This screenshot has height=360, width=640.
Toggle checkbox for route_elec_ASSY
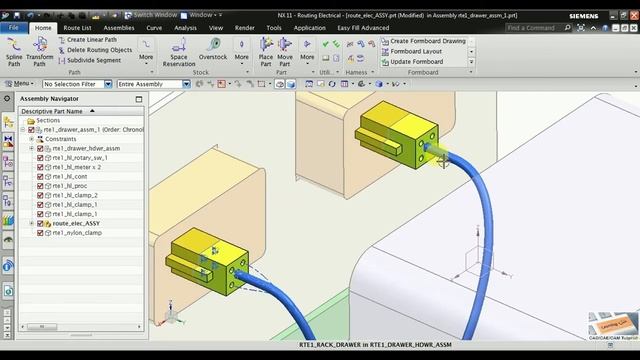tap(40, 223)
